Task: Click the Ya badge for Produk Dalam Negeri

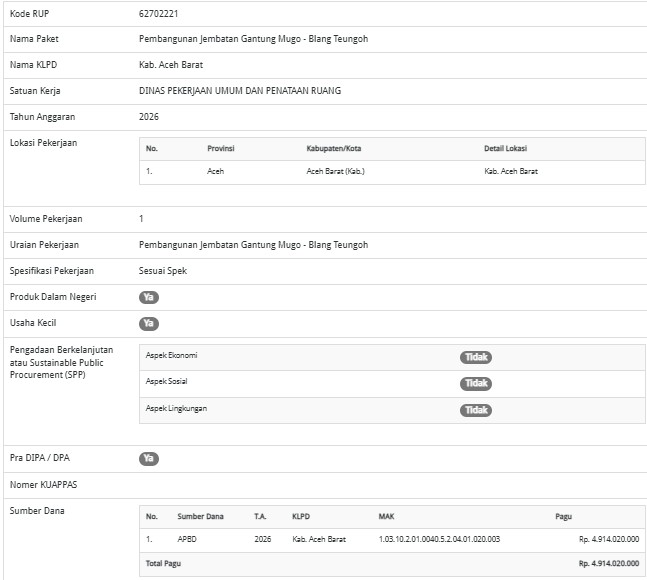Action: point(148,297)
